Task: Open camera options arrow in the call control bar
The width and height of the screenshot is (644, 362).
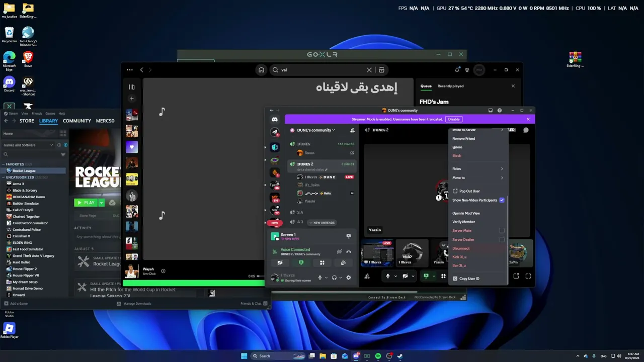Action: click(413, 276)
